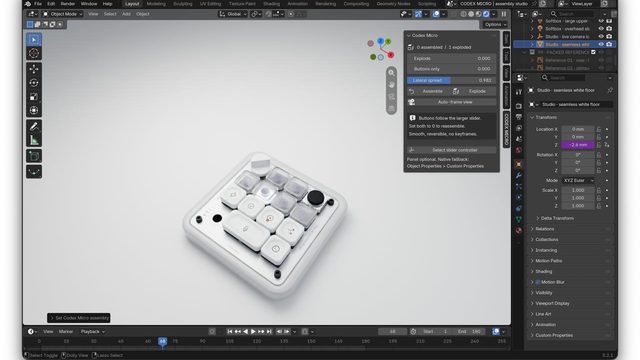Screen dimensions: 640x360
Task: Enable the Motion Blur checkbox
Action: [538, 282]
